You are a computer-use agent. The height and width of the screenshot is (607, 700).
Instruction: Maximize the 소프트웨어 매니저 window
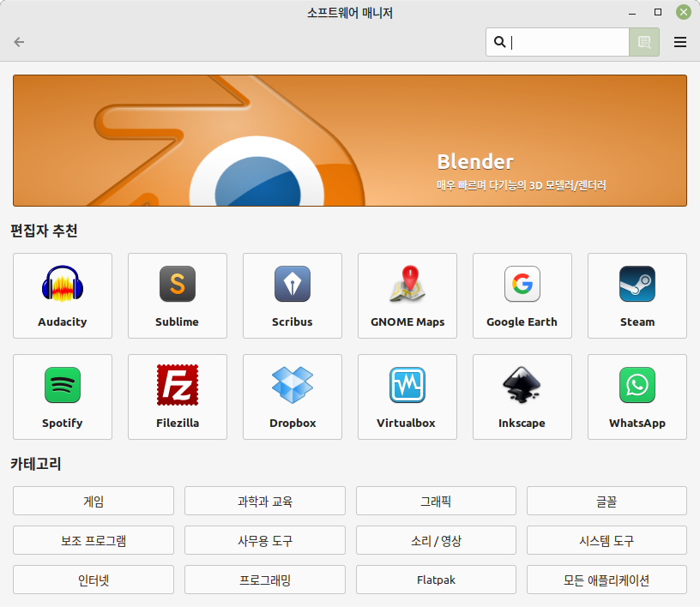[x=658, y=12]
